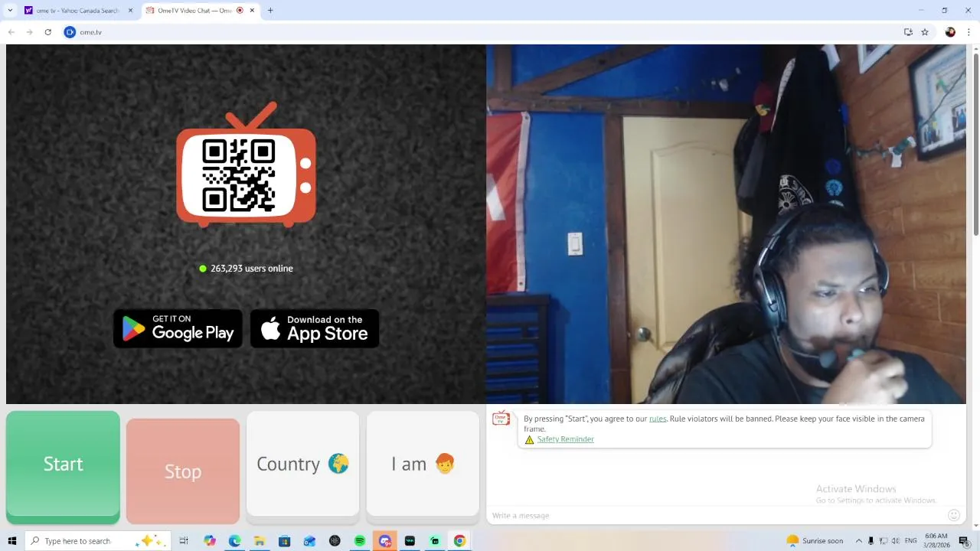The height and width of the screenshot is (551, 980).
Task: Open Google Chrome from the taskbar
Action: coord(459,541)
